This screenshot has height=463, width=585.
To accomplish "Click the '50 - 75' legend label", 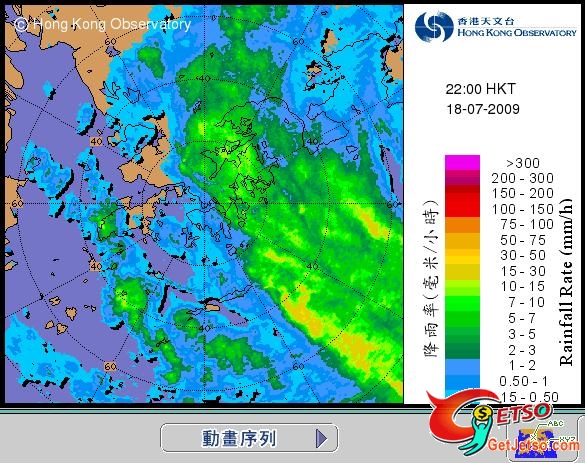I will pyautogui.click(x=523, y=240).
